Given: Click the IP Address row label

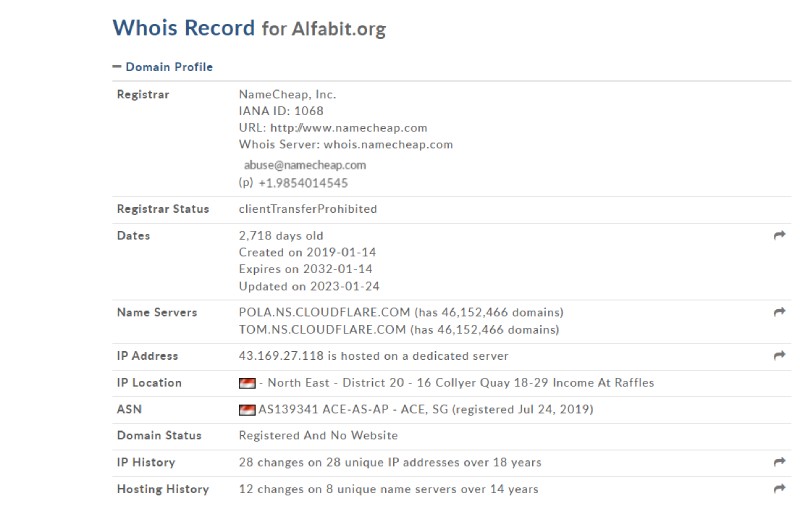Looking at the screenshot, I should 147,355.
